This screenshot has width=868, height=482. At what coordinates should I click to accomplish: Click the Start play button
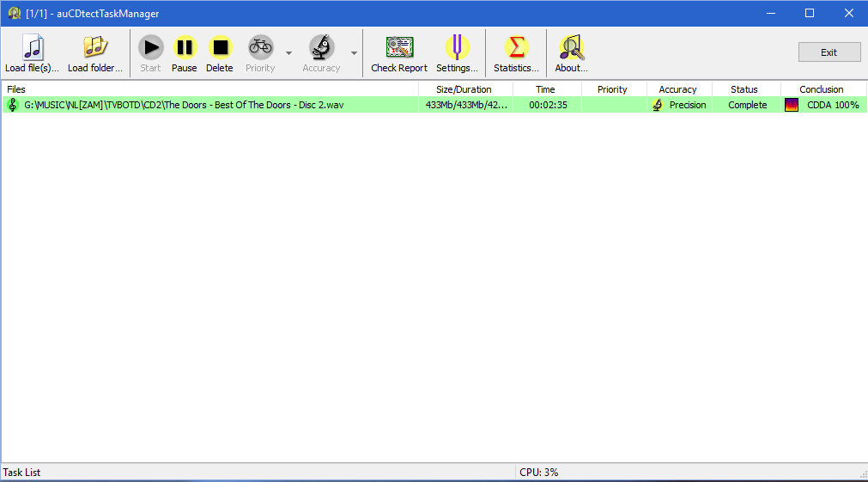click(x=150, y=47)
